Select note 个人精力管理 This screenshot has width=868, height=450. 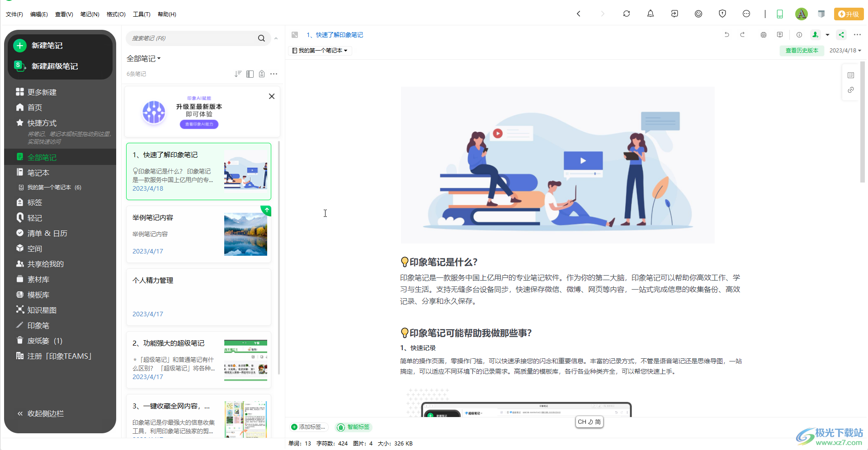(x=198, y=297)
